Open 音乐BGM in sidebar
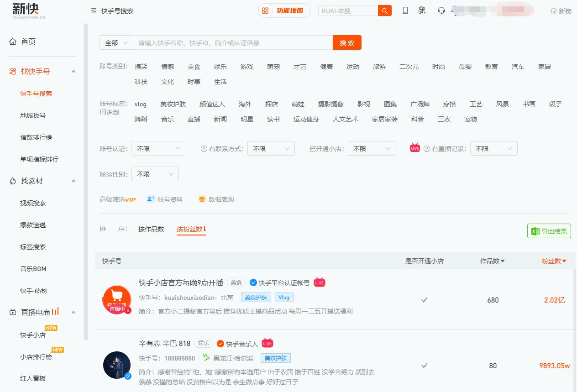577x392 pixels. [33, 269]
